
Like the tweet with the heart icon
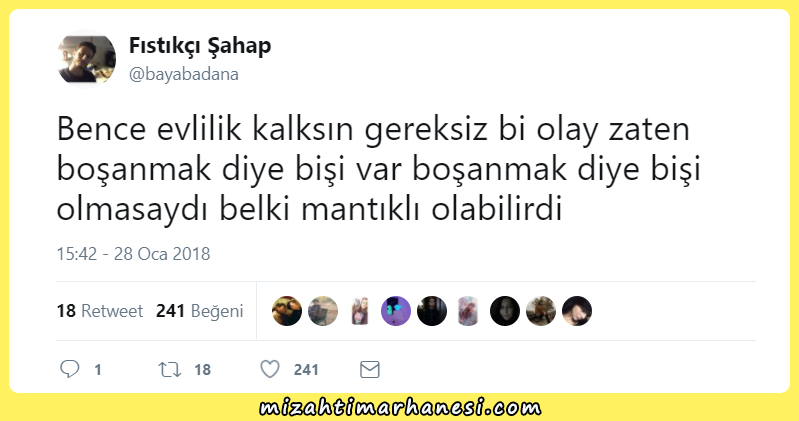270,369
